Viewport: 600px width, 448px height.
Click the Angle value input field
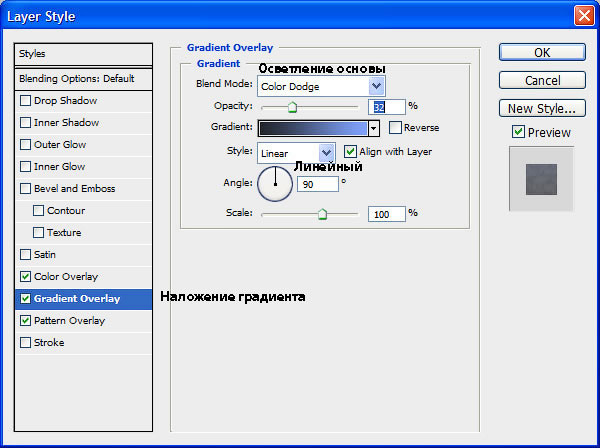click(x=318, y=184)
